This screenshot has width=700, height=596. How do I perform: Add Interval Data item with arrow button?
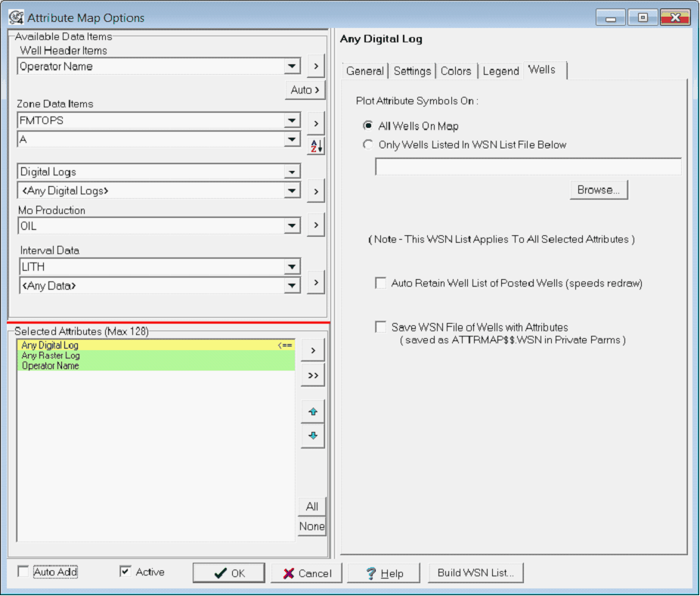[315, 282]
